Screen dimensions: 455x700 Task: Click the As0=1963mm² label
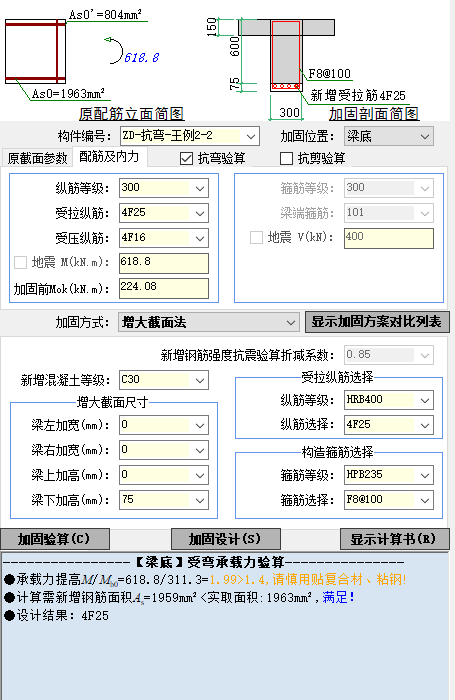(x=68, y=94)
